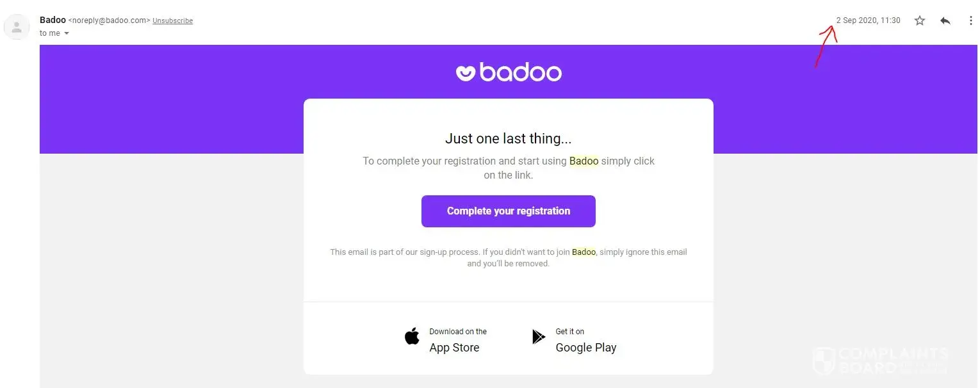Image resolution: width=980 pixels, height=388 pixels.
Task: Click the heart icon in Badoo logo
Action: 465,72
